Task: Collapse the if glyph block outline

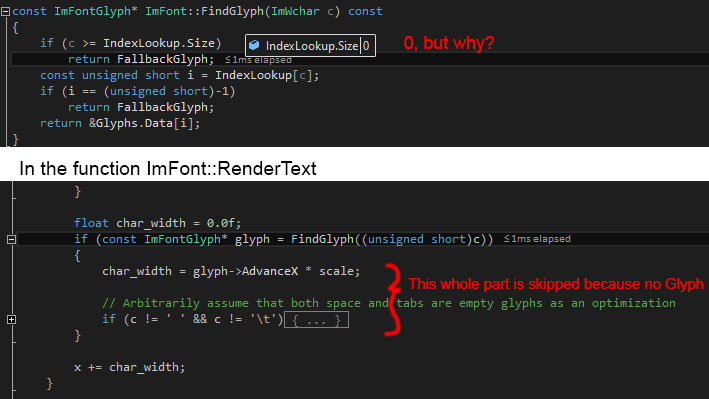Action: coord(12,240)
